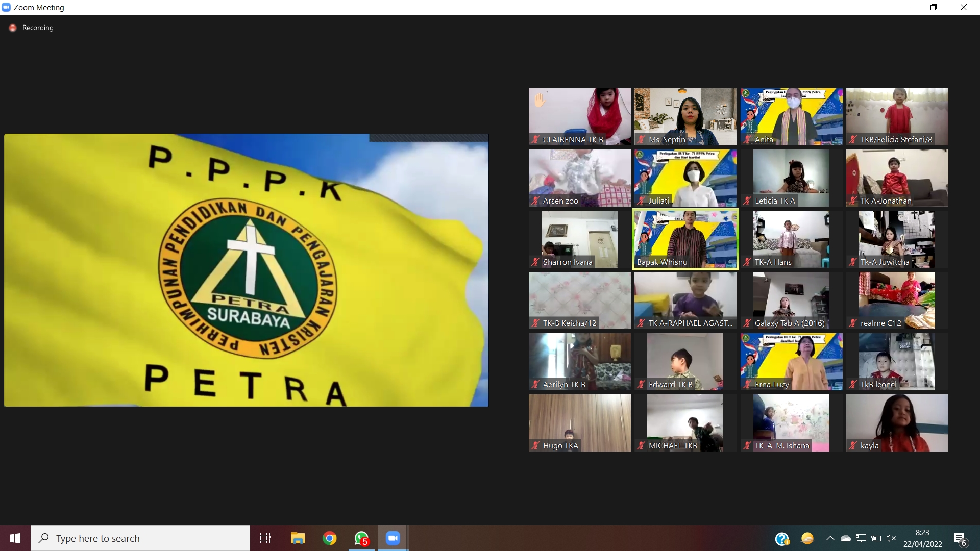Viewport: 980px width, 551px height.
Task: Select Erna Lucy video tile
Action: (792, 362)
